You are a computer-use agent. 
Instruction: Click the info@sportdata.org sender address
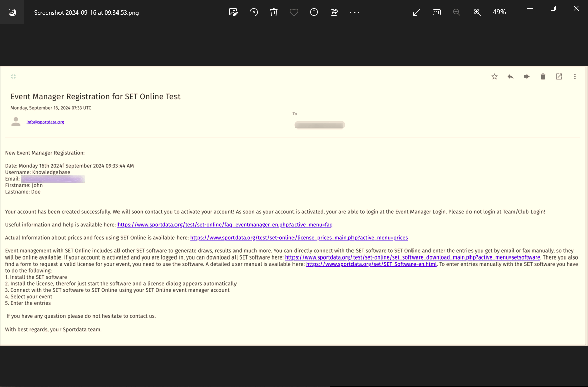click(45, 122)
